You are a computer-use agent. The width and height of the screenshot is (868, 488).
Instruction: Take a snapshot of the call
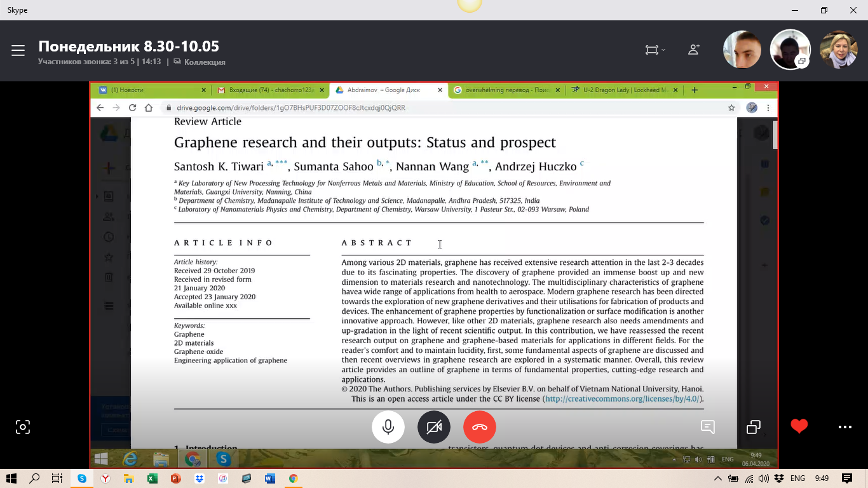pyautogui.click(x=23, y=427)
